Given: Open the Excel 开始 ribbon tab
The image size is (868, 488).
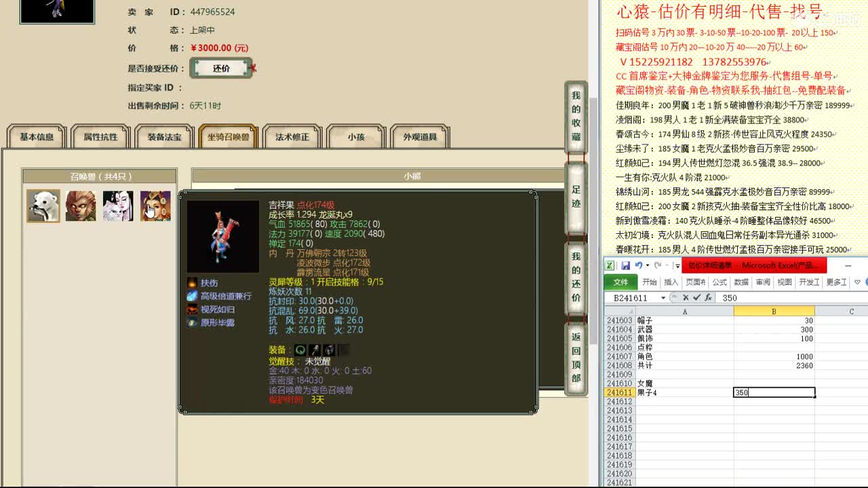Looking at the screenshot, I should [x=650, y=282].
